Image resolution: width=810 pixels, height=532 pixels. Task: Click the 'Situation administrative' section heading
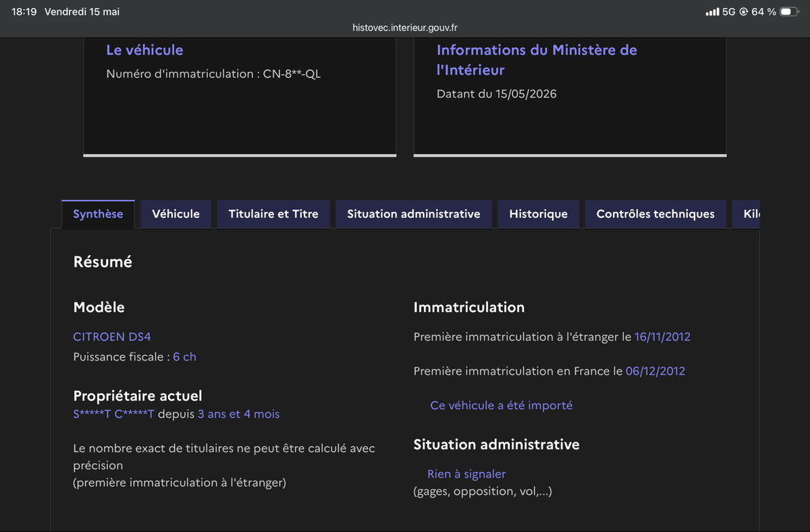pyautogui.click(x=496, y=444)
